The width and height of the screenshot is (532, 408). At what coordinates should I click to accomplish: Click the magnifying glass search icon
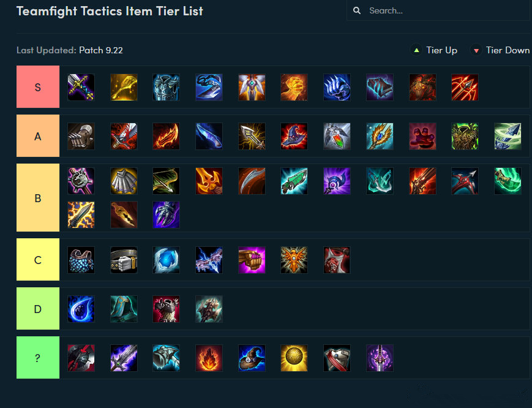[x=357, y=11]
